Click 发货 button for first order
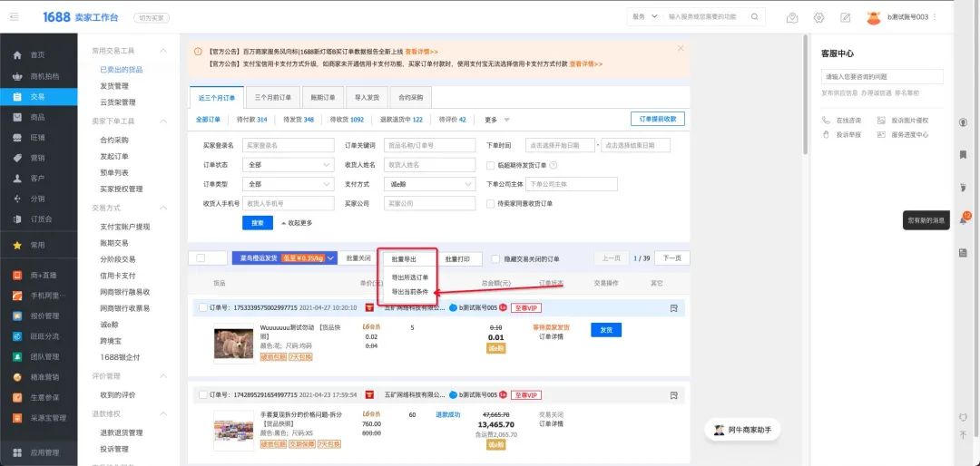This screenshot has height=466, width=980. (x=606, y=330)
